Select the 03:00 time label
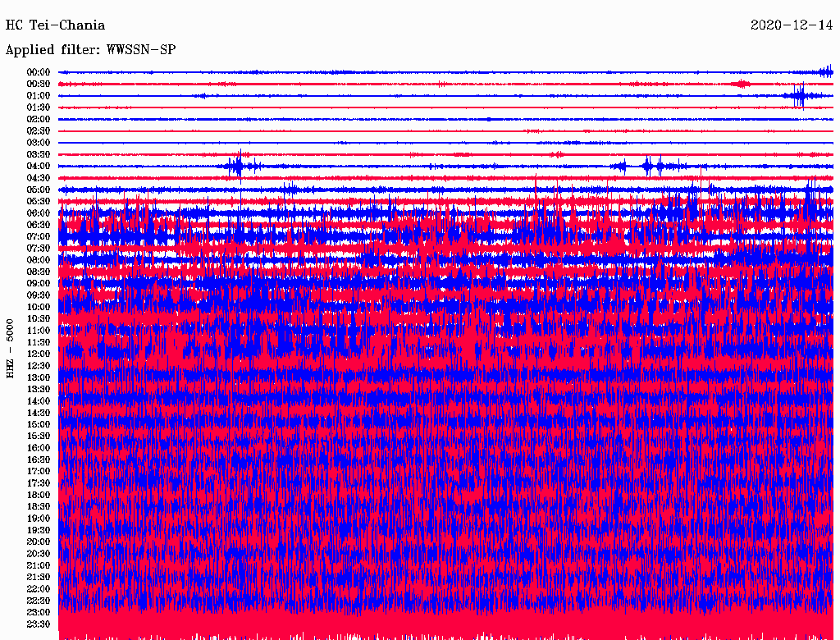The height and width of the screenshot is (640, 840). pyautogui.click(x=39, y=143)
